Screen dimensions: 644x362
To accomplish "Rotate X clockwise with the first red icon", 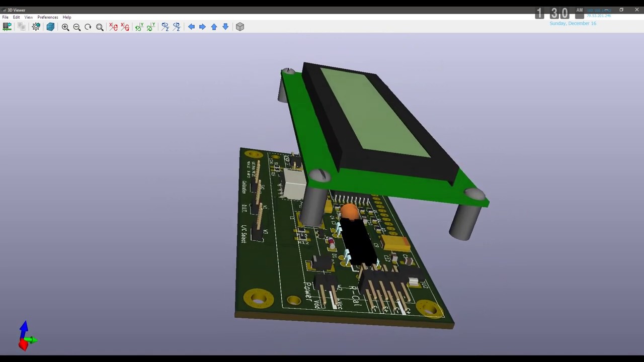I will [114, 27].
